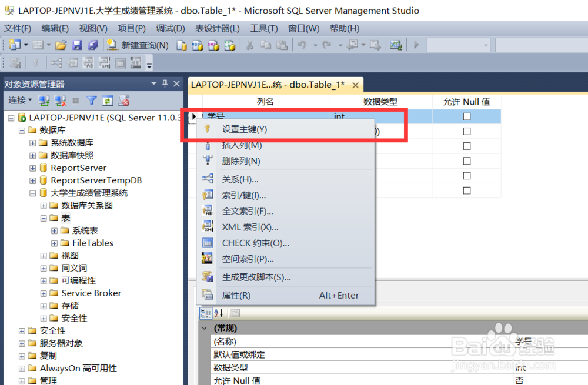Toggle Allow Null checkbox in fifth row
Viewport: 588px width, 385px height.
467,176
